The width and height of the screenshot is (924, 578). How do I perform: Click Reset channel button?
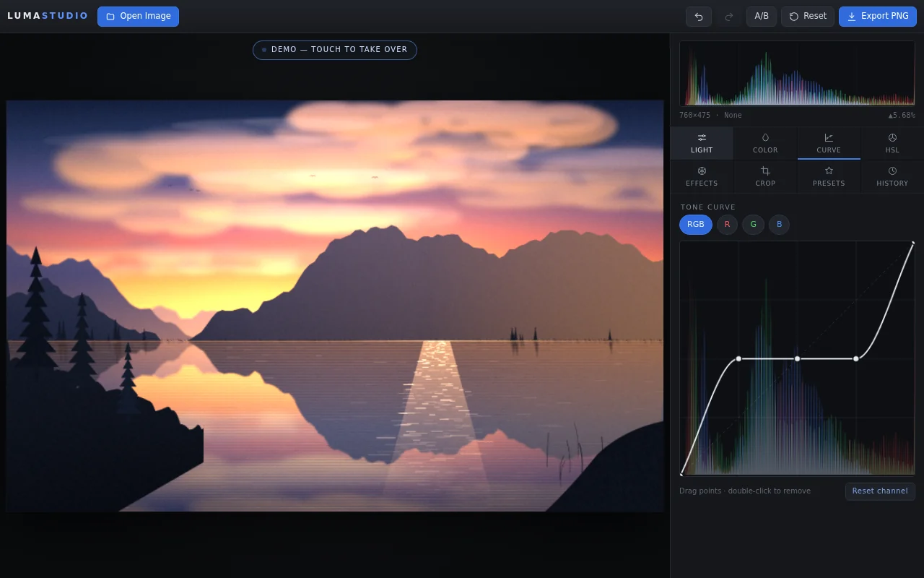pos(880,491)
